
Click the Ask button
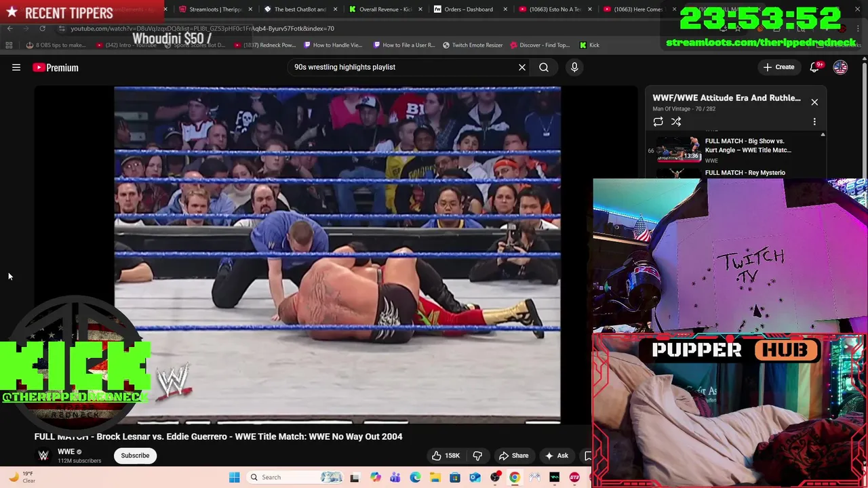pyautogui.click(x=556, y=455)
